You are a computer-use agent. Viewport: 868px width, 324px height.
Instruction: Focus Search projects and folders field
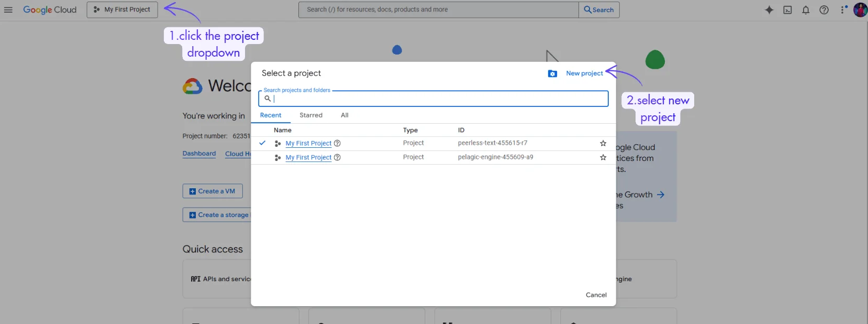[x=433, y=99]
